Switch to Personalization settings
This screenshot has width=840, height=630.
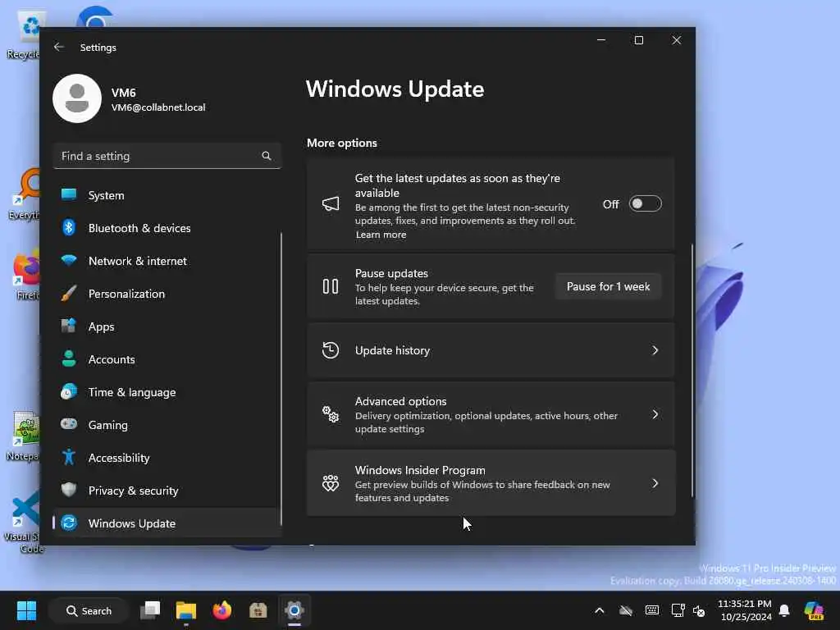167,294
